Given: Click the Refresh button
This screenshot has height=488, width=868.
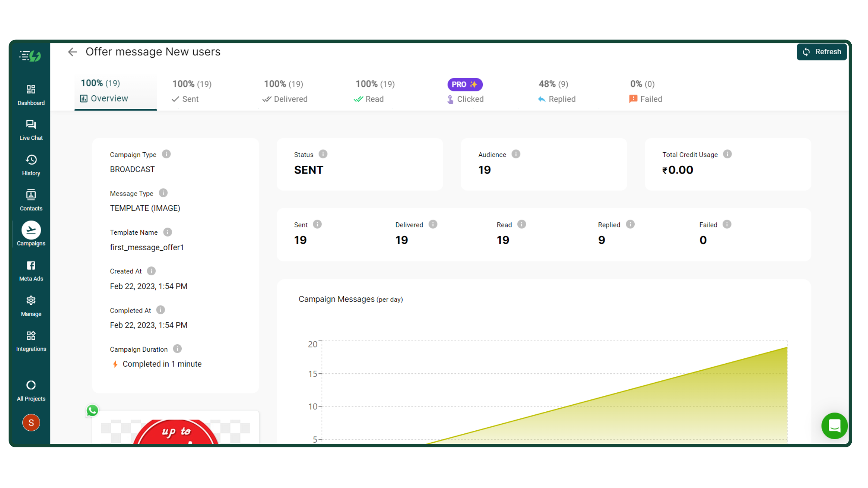Looking at the screenshot, I should [821, 52].
